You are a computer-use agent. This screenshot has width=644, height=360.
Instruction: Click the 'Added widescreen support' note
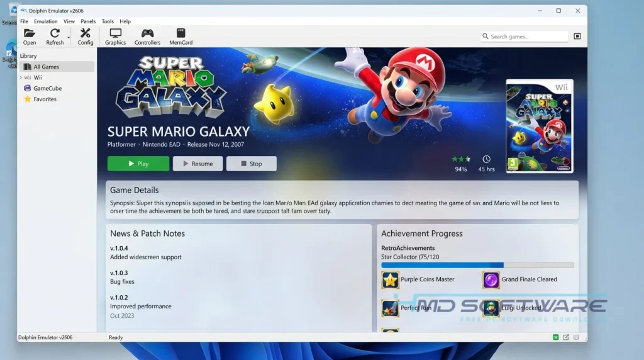(x=146, y=257)
